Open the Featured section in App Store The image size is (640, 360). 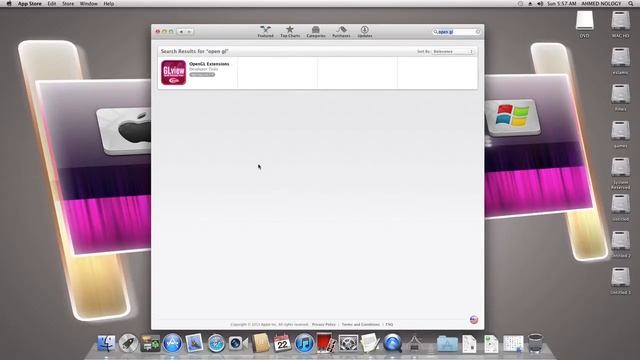[265, 31]
